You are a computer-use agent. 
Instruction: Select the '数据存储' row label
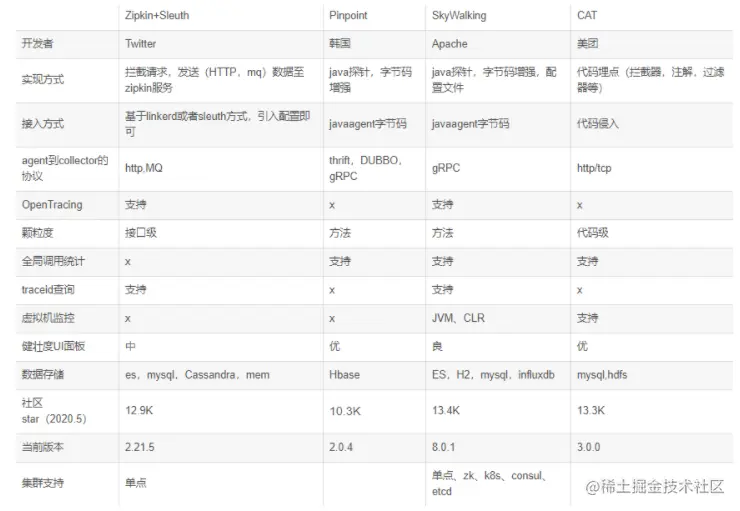(x=42, y=375)
